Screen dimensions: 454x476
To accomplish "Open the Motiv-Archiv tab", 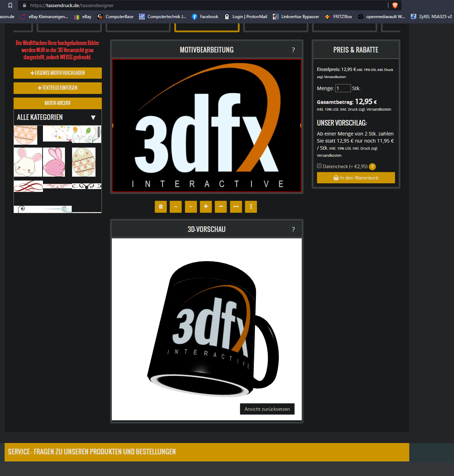I will [58, 103].
